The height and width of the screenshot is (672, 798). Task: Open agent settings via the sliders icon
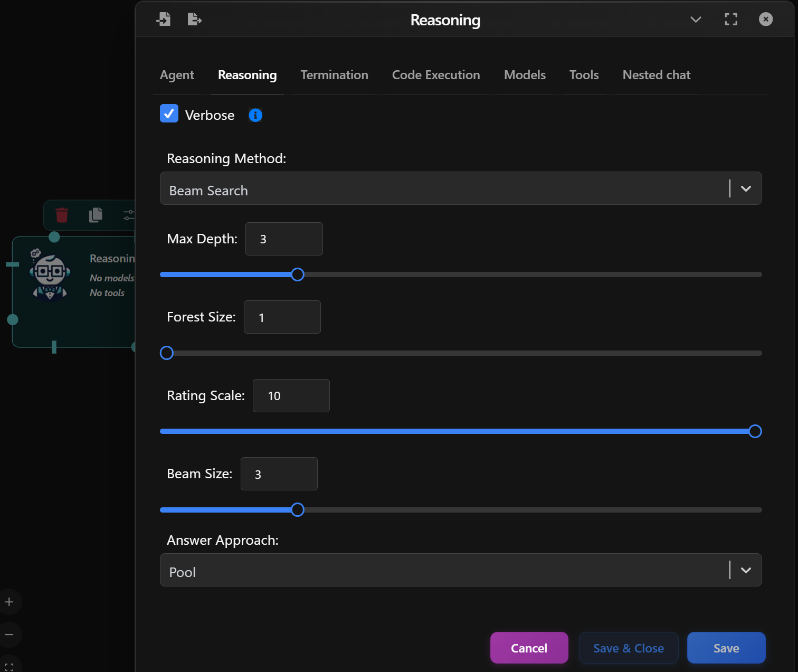point(128,215)
